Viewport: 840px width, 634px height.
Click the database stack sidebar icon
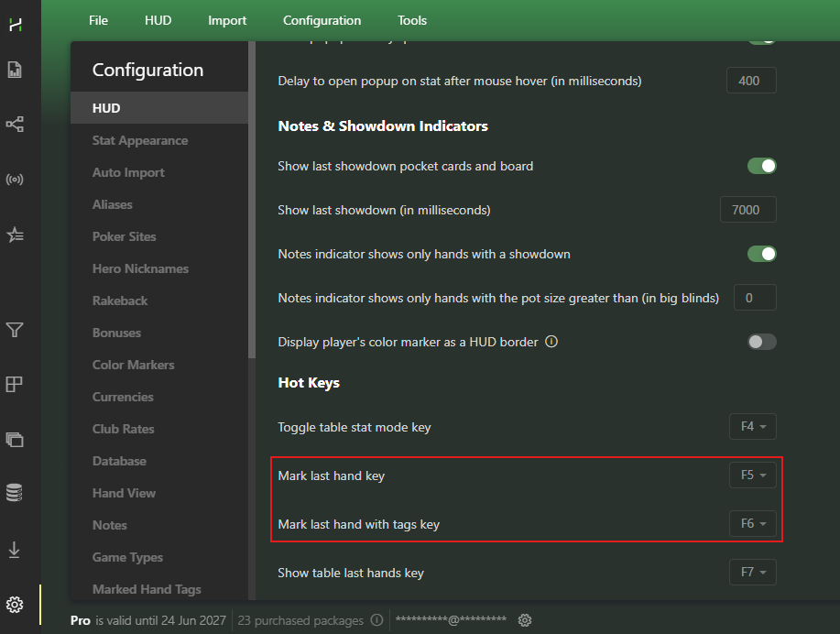click(x=15, y=493)
